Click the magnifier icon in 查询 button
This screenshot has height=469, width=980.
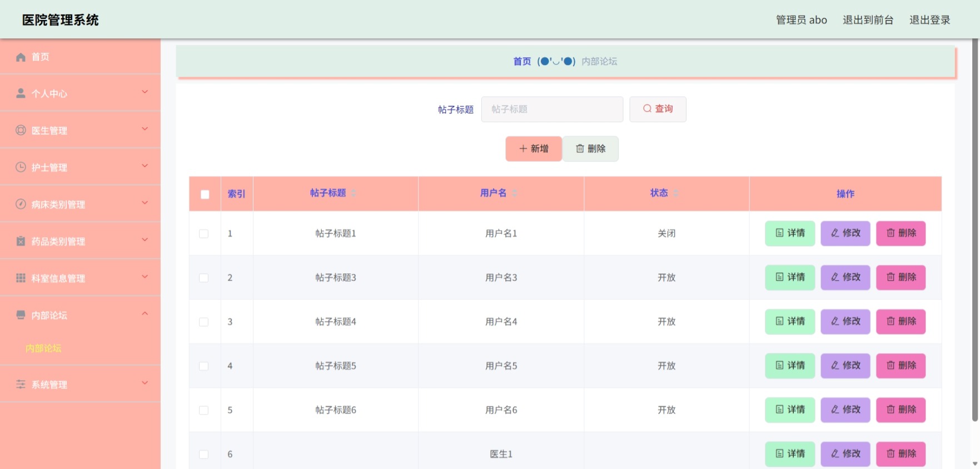pos(647,109)
